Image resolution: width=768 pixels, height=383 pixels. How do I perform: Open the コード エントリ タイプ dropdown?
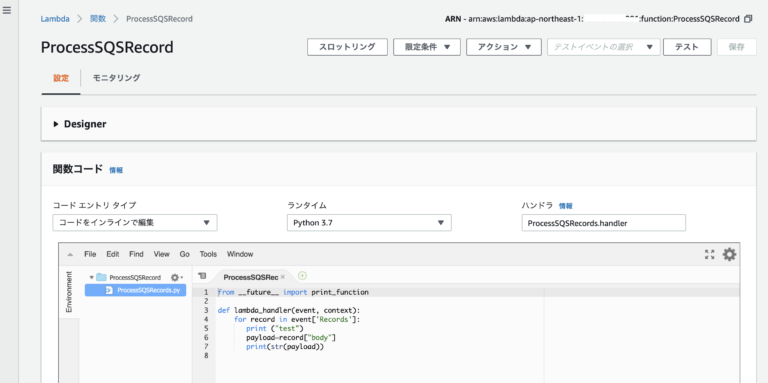coord(135,223)
